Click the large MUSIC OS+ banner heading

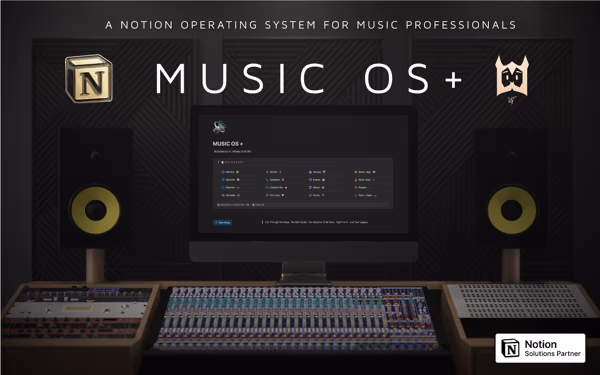[x=308, y=79]
